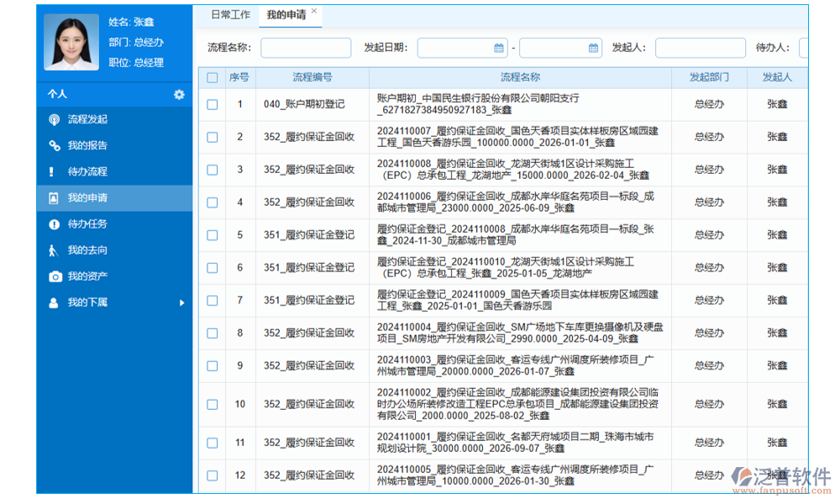Switch to the 日常工作 tab
Viewport: 840px width, 504px height.
tap(230, 15)
